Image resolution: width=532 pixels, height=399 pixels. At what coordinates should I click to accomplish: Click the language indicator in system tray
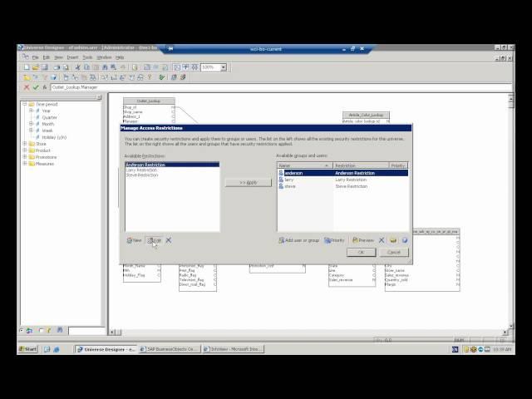pos(455,349)
